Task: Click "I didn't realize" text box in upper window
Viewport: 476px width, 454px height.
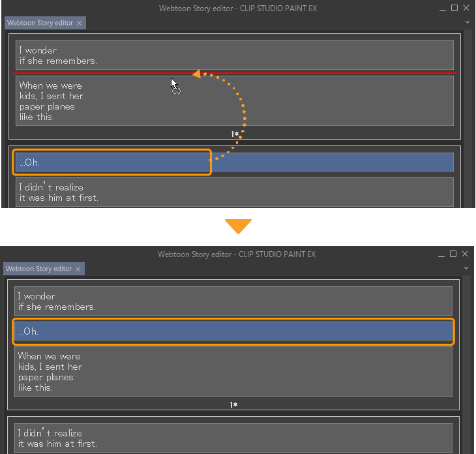Action: [x=234, y=192]
